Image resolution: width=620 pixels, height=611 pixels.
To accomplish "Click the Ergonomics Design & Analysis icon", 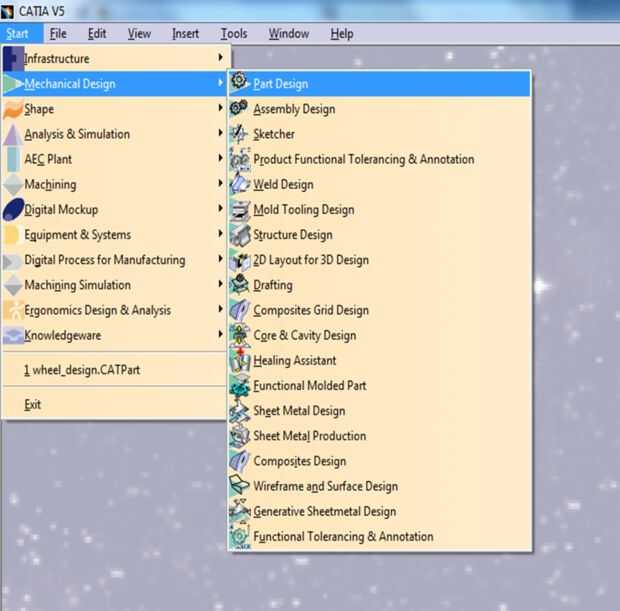I will point(13,310).
